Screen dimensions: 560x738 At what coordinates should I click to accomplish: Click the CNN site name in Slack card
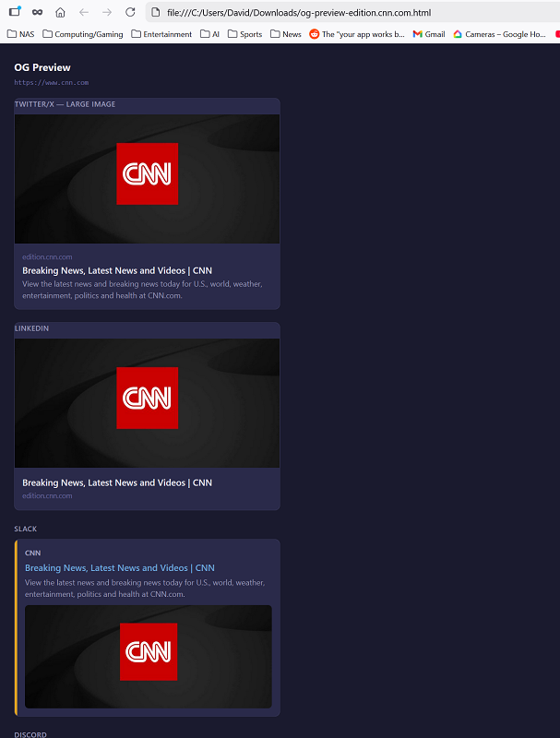click(33, 553)
